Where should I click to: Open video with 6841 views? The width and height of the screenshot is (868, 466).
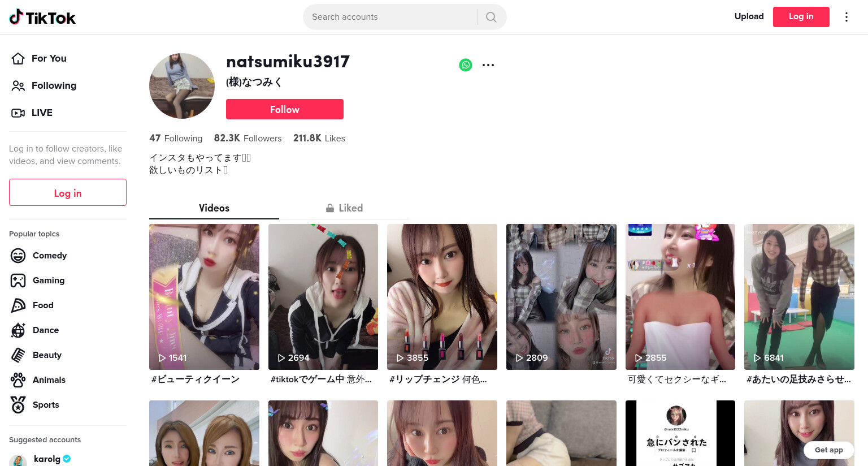(x=799, y=297)
